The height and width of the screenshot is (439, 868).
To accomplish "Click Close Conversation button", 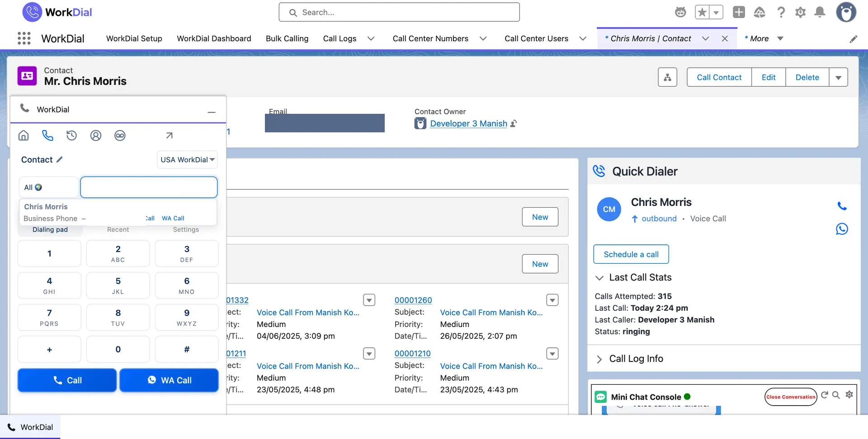I will tap(791, 397).
